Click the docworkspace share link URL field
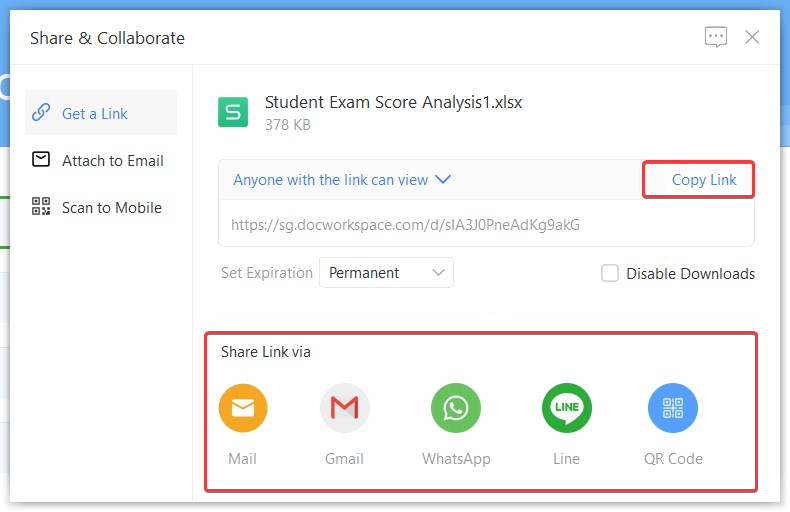Screen dimensions: 790x512 405,225
